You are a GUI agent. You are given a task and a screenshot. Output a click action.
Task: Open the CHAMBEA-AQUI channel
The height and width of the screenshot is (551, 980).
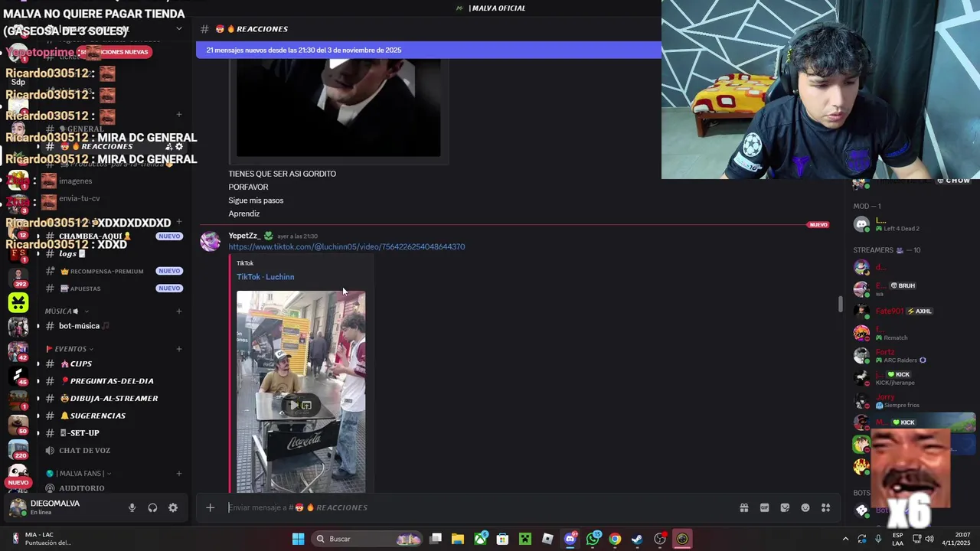click(x=96, y=236)
